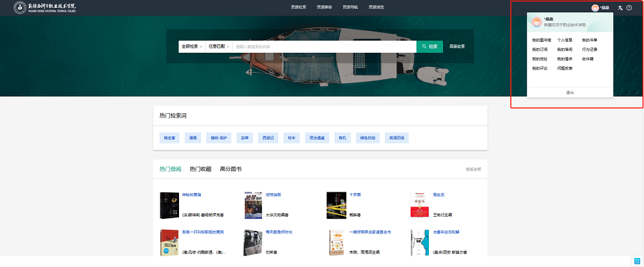Click the 西游记 hot search tag
644x267 pixels.
(x=267, y=138)
